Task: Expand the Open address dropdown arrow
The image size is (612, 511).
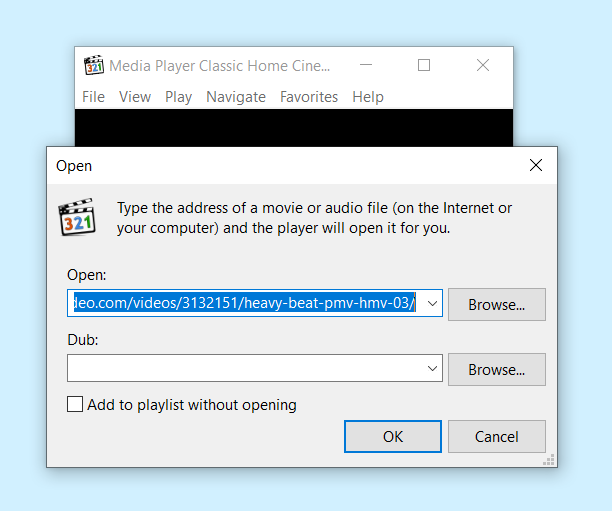Action: coord(432,303)
